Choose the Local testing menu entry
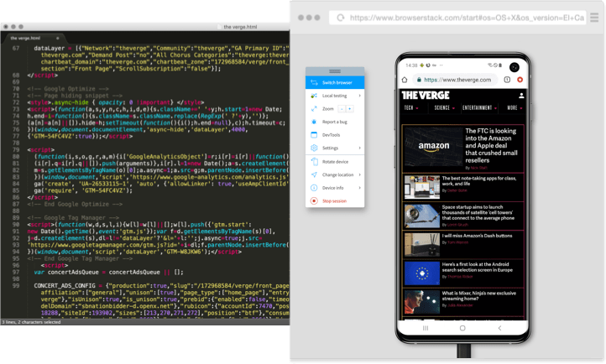Image resolution: width=606 pixels, height=364 pixels. tap(335, 96)
